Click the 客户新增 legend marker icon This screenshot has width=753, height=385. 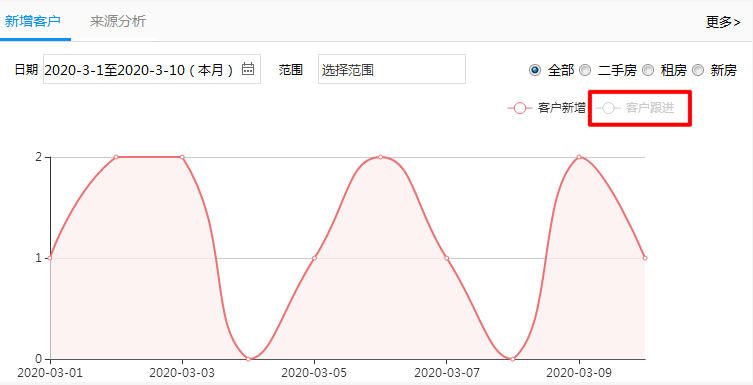pos(520,108)
